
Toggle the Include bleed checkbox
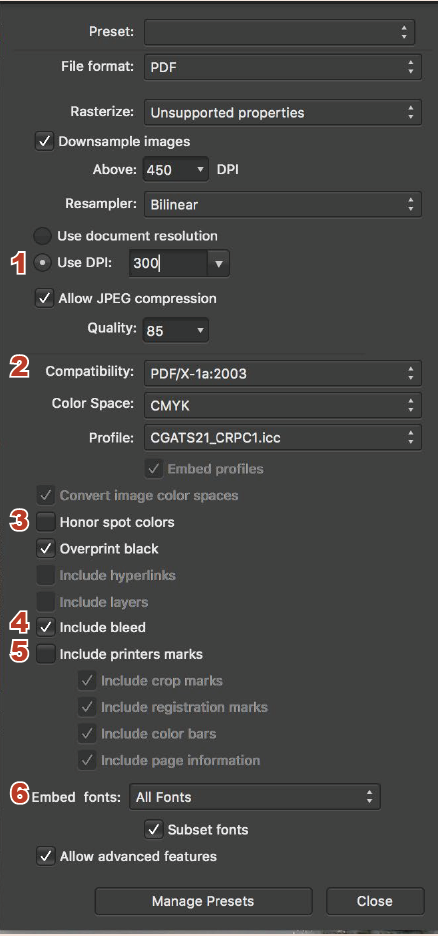[45, 627]
